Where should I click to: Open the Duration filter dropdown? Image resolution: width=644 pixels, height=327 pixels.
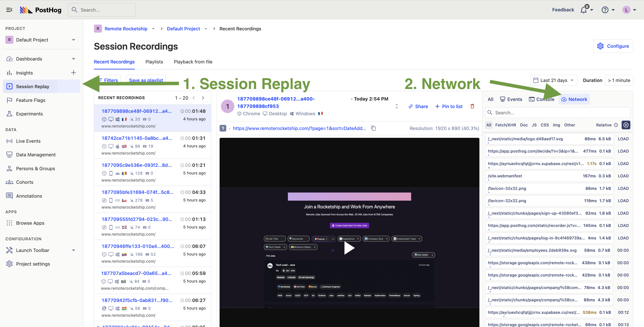tap(619, 80)
